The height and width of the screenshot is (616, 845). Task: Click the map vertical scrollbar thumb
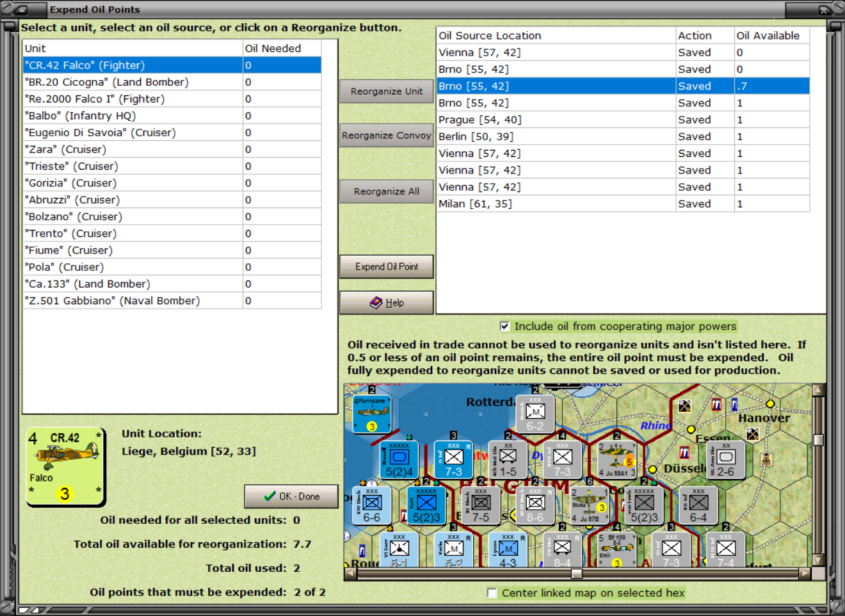click(817, 439)
